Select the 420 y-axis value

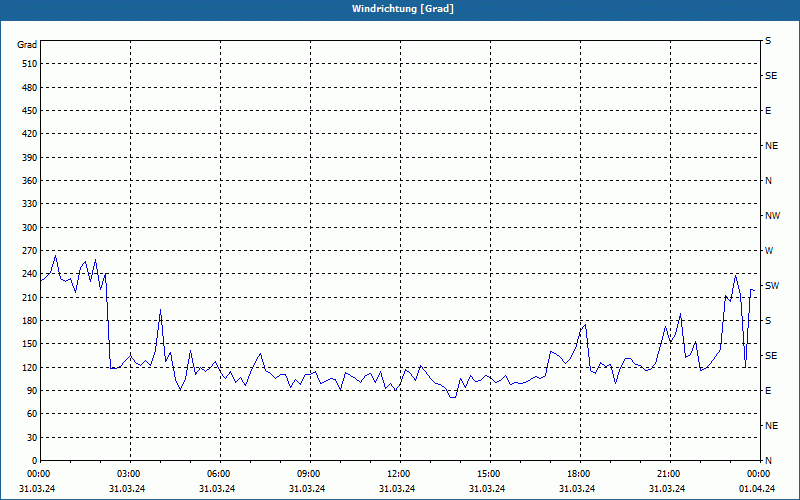[x=30, y=134]
